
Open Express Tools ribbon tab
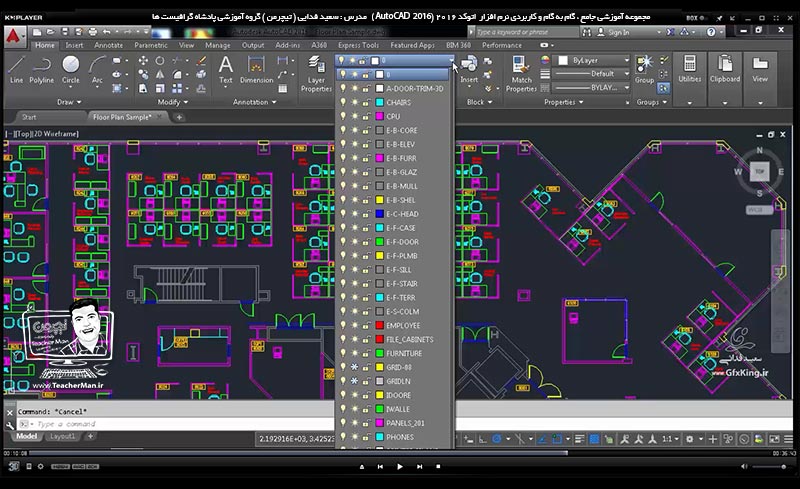point(358,45)
